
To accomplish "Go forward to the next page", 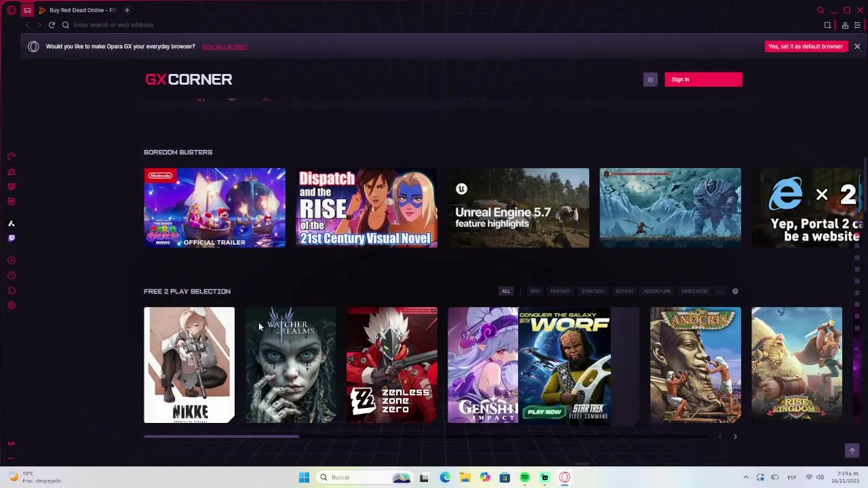I will [x=39, y=25].
